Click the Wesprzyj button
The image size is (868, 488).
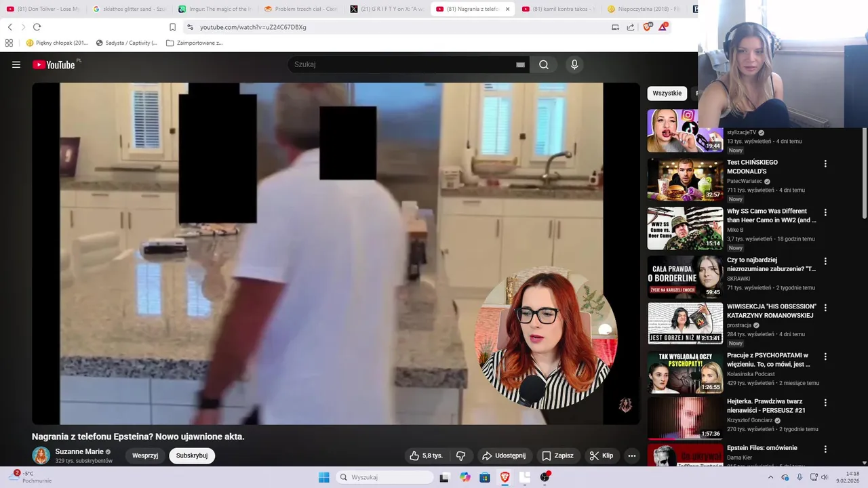click(x=145, y=455)
